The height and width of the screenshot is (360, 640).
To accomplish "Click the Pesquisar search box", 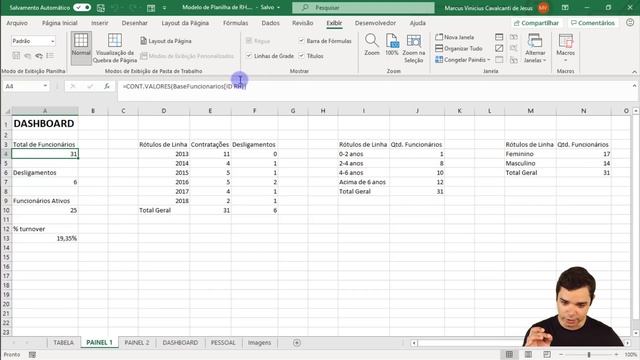I will tap(363, 8).
